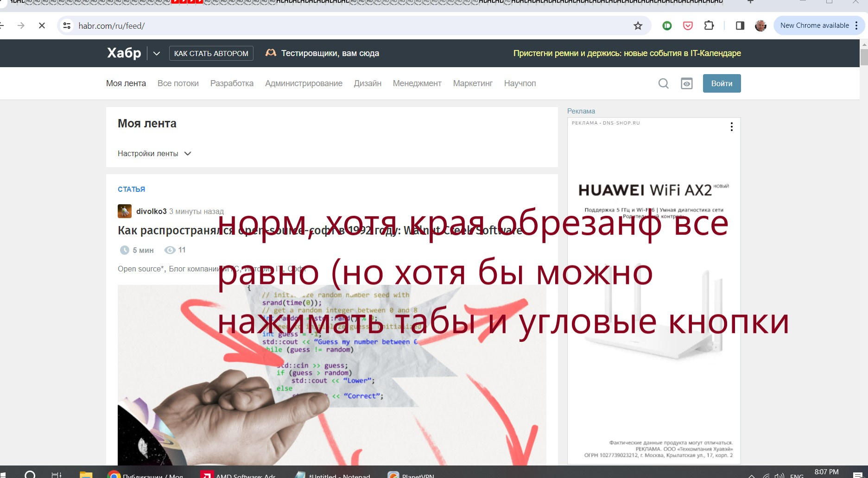Click the 3 минуты назад timestamp
The height and width of the screenshot is (478, 868).
[x=196, y=212]
